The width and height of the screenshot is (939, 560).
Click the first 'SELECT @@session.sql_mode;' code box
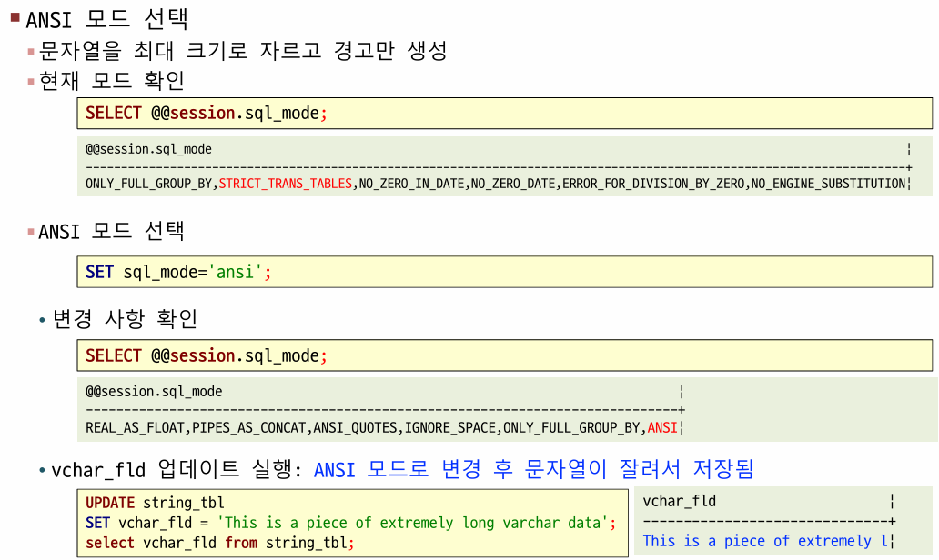click(x=504, y=113)
